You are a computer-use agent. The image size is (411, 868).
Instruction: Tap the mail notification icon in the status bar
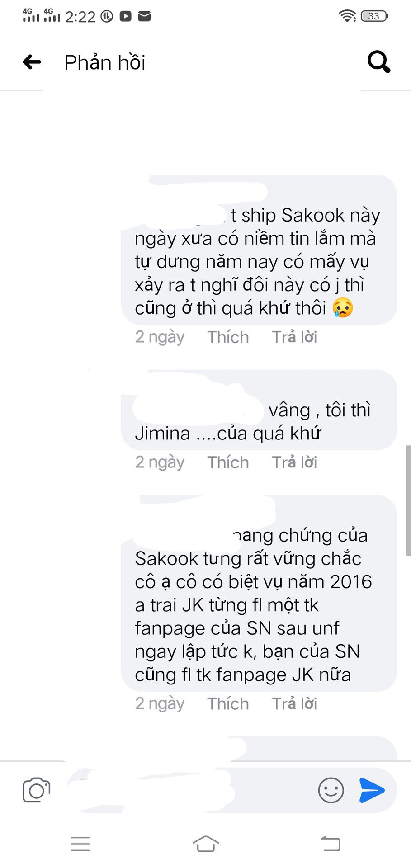144,17
